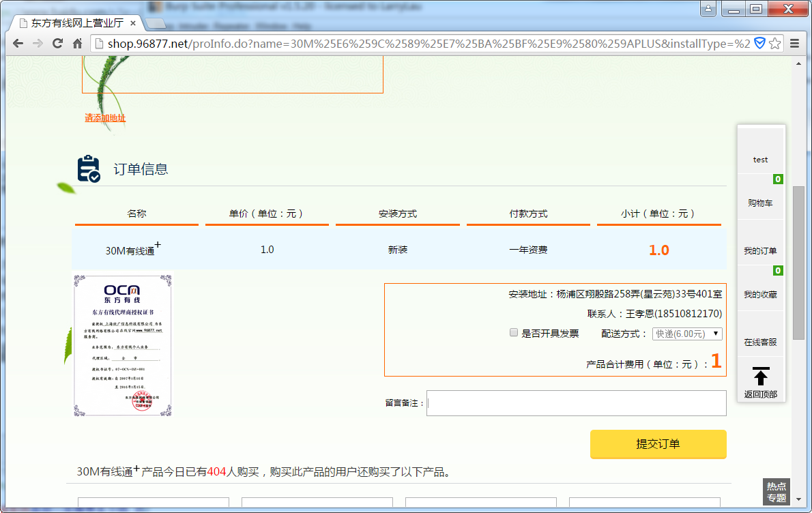Open the browser home page icon
Viewport: 812px width, 513px height.
(77, 44)
